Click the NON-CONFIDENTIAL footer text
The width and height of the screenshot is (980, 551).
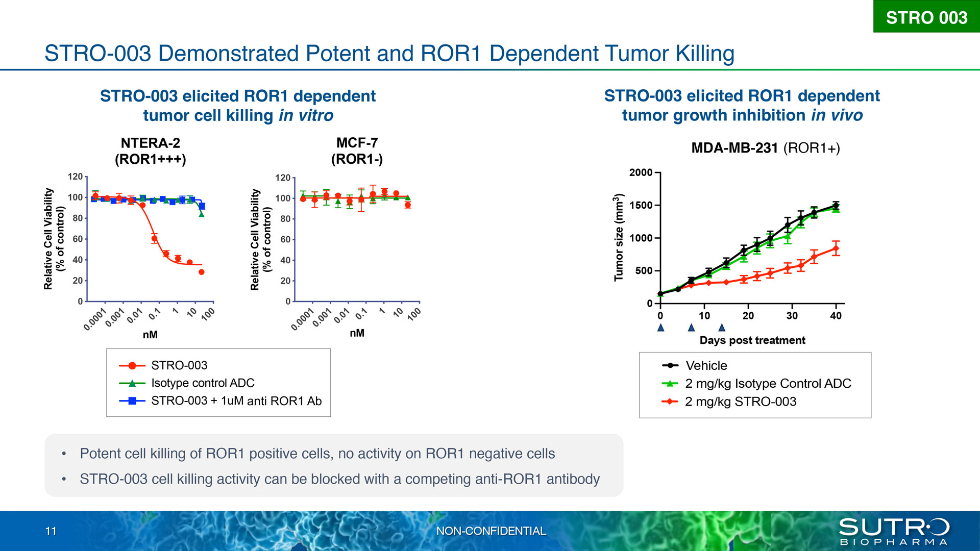tap(491, 531)
